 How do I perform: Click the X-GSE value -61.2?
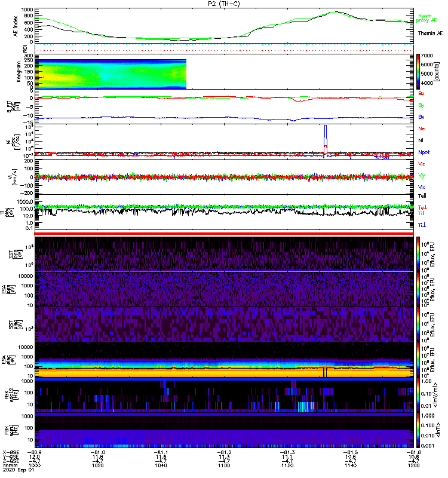pos(224,453)
